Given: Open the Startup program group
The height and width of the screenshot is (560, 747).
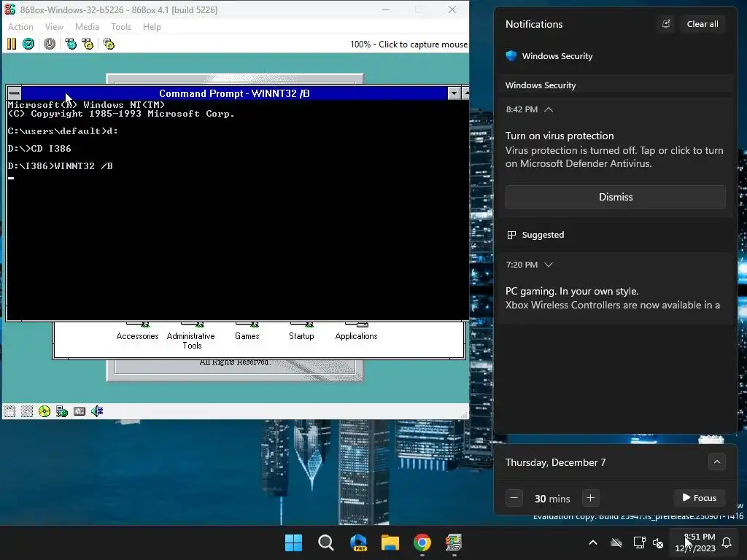Looking at the screenshot, I should click(x=301, y=332).
